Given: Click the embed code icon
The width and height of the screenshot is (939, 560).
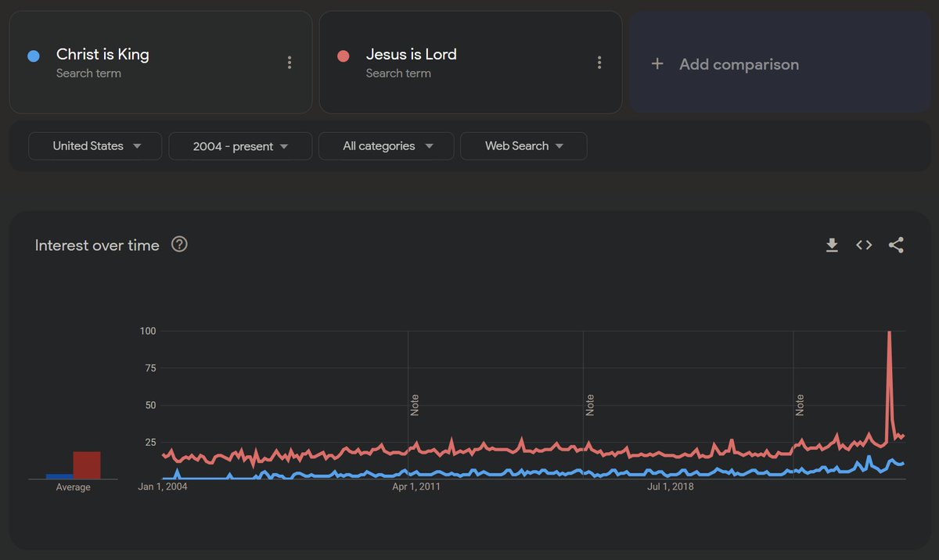Looking at the screenshot, I should [864, 246].
